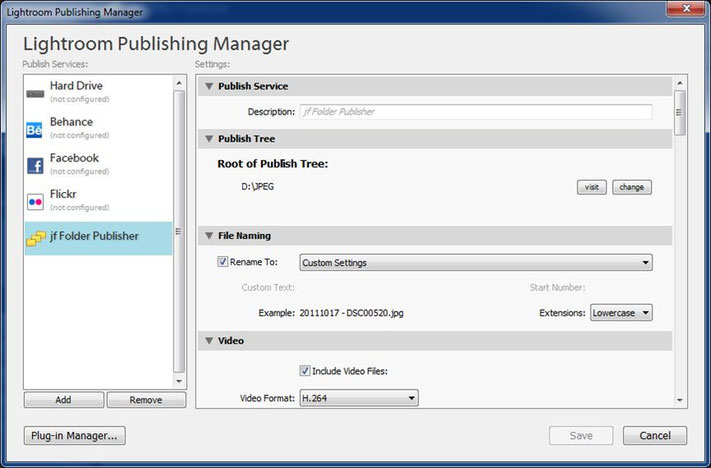The height and width of the screenshot is (468, 711).
Task: Select jf Folder Publisher in services list
Action: (98, 238)
